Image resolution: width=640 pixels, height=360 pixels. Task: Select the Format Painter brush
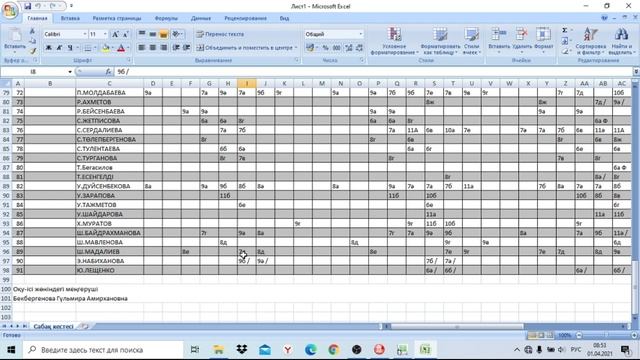click(x=33, y=51)
